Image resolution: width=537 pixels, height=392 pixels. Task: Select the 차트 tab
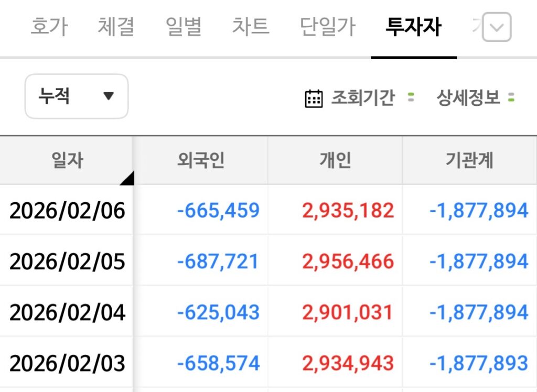tap(251, 27)
